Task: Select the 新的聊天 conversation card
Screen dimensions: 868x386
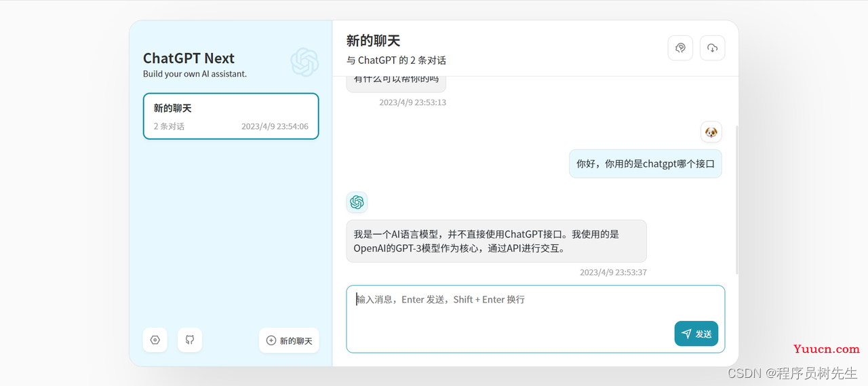Action: pyautogui.click(x=231, y=116)
